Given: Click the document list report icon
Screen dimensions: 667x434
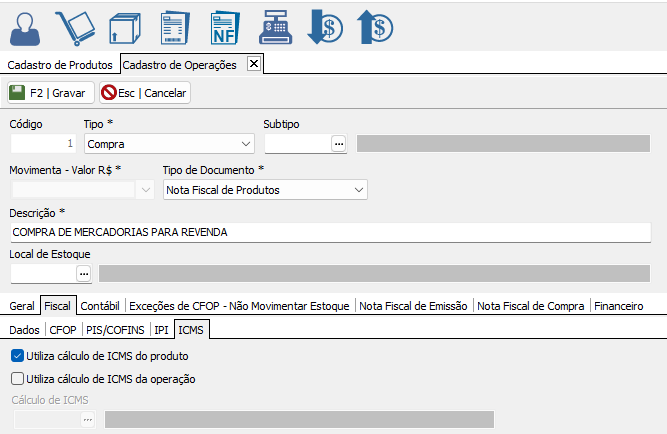Looking at the screenshot, I should pyautogui.click(x=174, y=28).
